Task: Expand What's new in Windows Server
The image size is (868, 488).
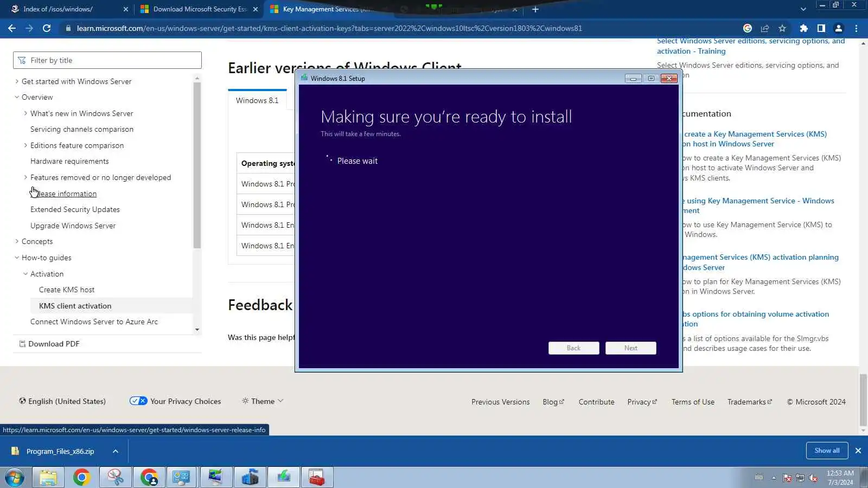Action: pyautogui.click(x=25, y=113)
